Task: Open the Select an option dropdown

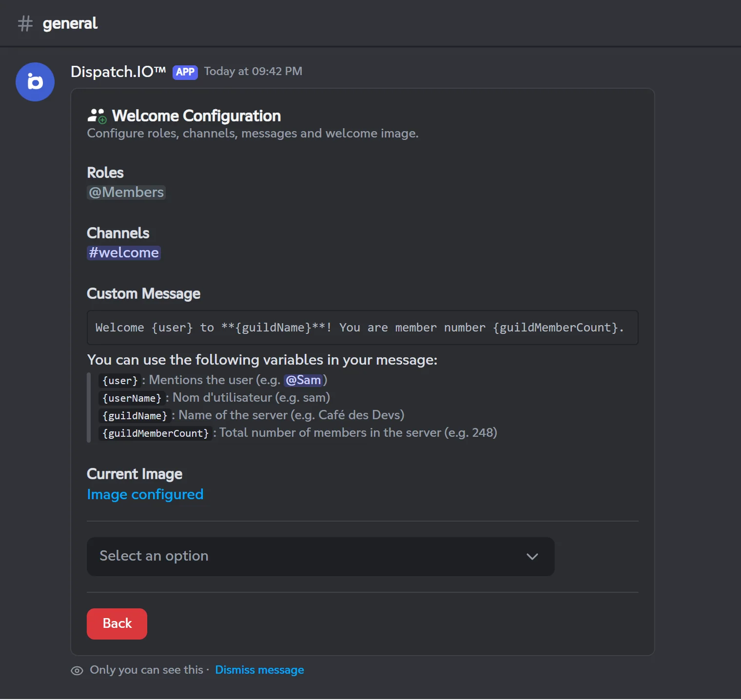Action: click(320, 557)
